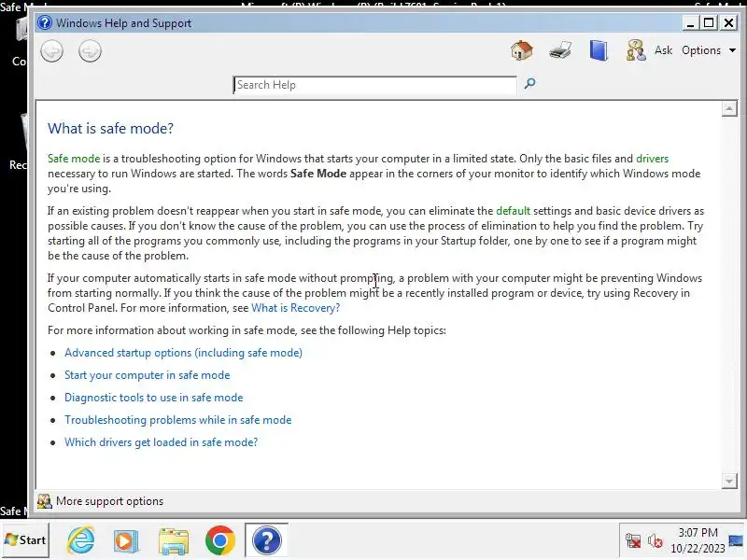747x560 pixels.
Task: Open the Options dropdown menu
Action: pos(709,50)
